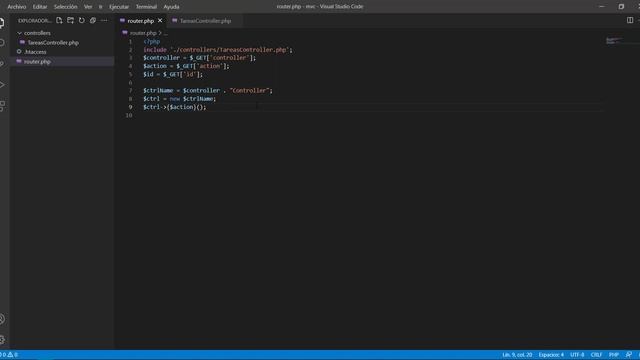
Task: Open the Accounts menu icon
Action: coord(2,319)
